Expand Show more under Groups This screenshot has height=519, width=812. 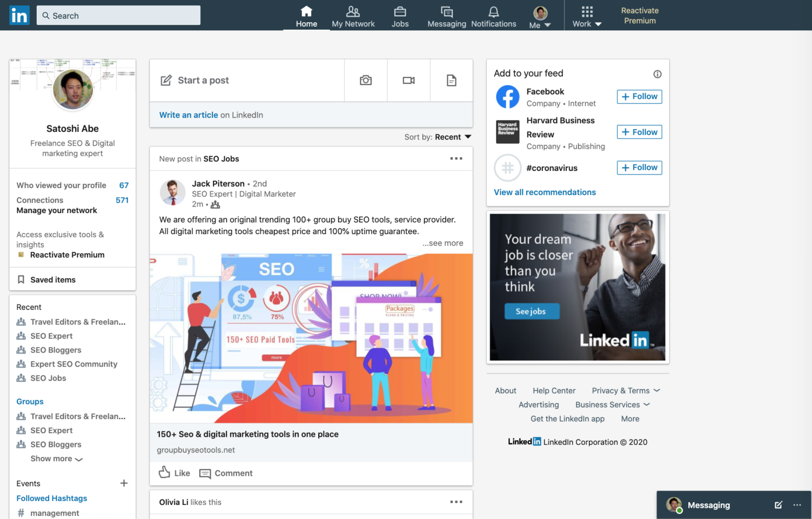click(56, 459)
